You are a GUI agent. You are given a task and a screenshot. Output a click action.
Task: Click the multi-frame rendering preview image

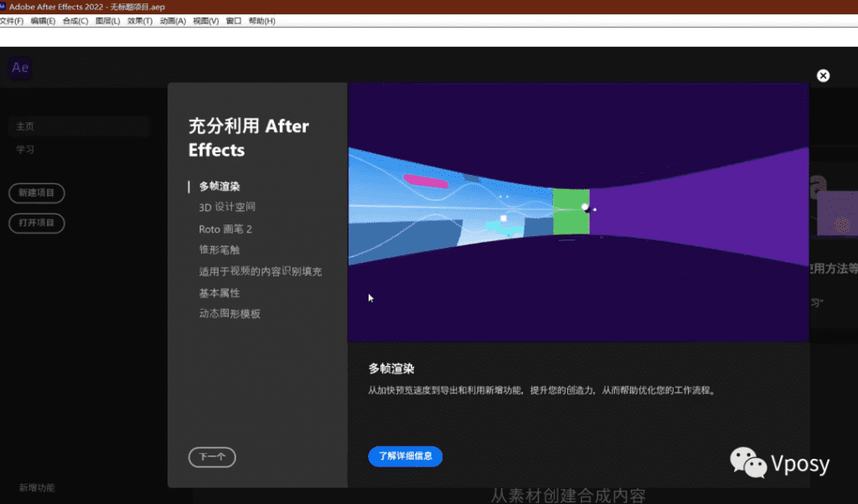coord(578,213)
